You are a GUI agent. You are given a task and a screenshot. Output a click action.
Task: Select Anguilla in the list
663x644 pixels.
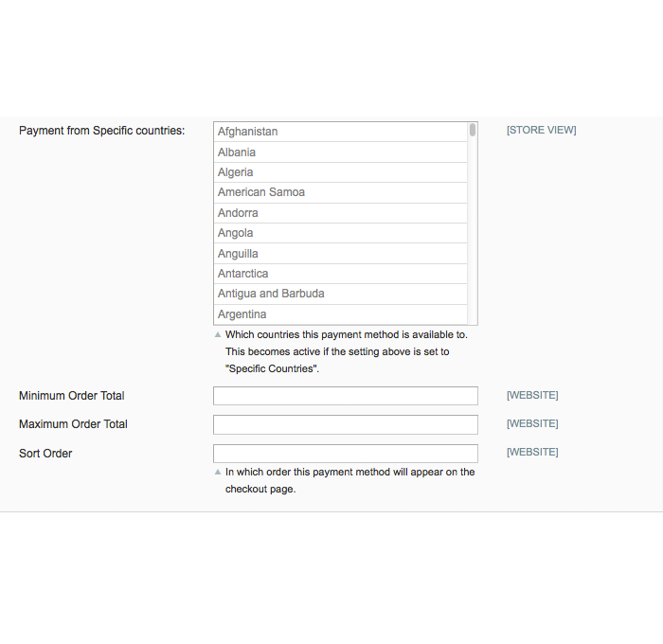coord(238,254)
